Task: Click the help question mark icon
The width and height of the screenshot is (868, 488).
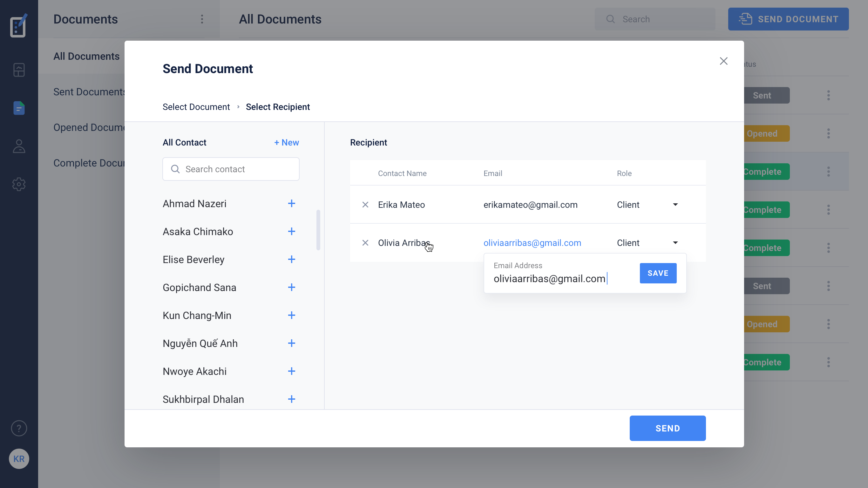Action: coord(19,428)
